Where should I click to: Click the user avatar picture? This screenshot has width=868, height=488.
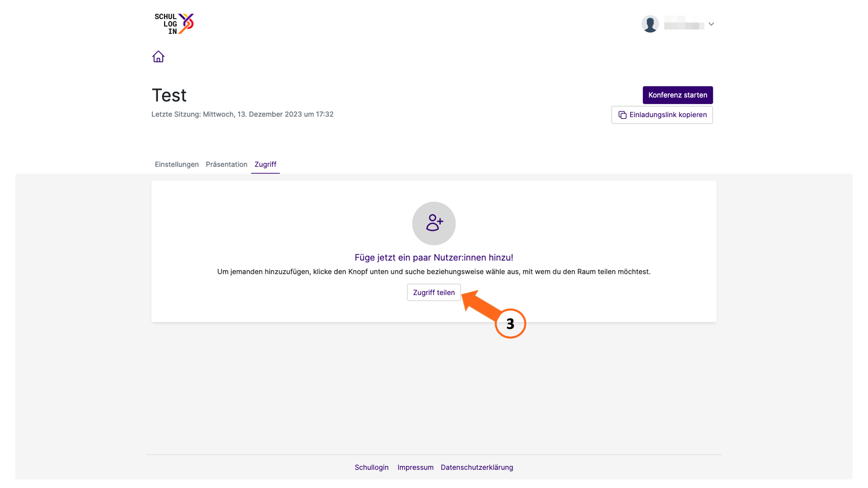pyautogui.click(x=650, y=24)
